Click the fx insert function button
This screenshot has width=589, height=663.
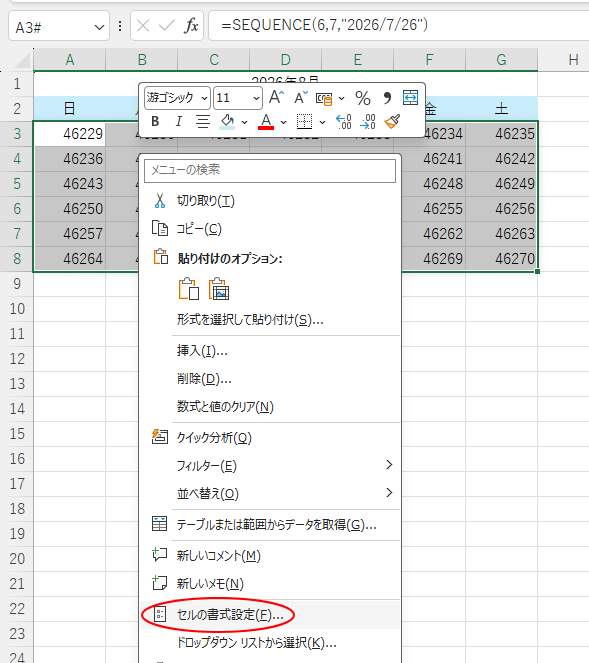point(191,26)
